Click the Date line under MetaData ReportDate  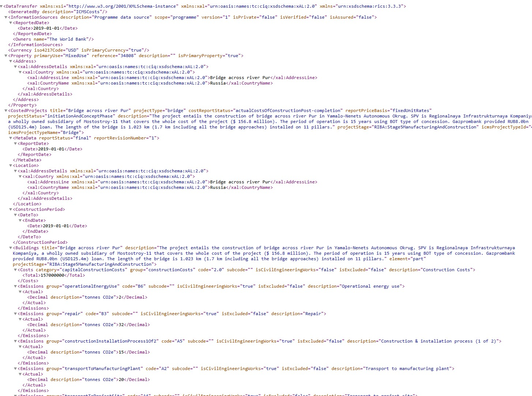point(52,149)
